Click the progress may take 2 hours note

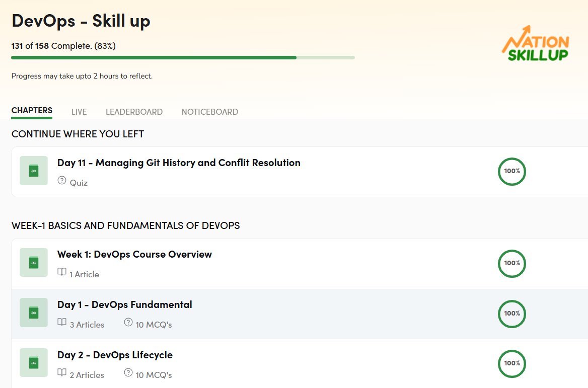click(x=82, y=76)
